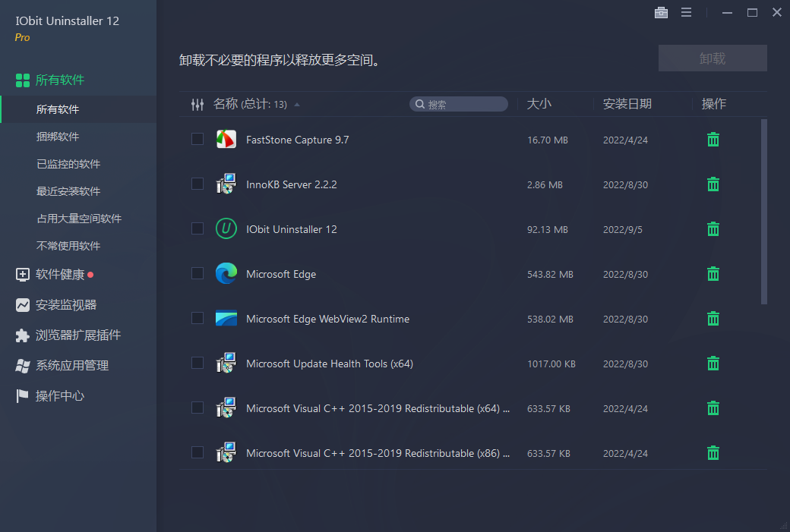
Task: Open the 操作中心 section
Action: point(49,396)
